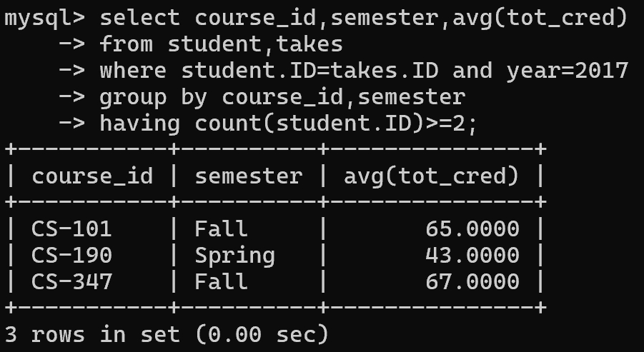The height and width of the screenshot is (352, 644).
Task: Click year=2017 in the where clause
Action: [x=568, y=71]
